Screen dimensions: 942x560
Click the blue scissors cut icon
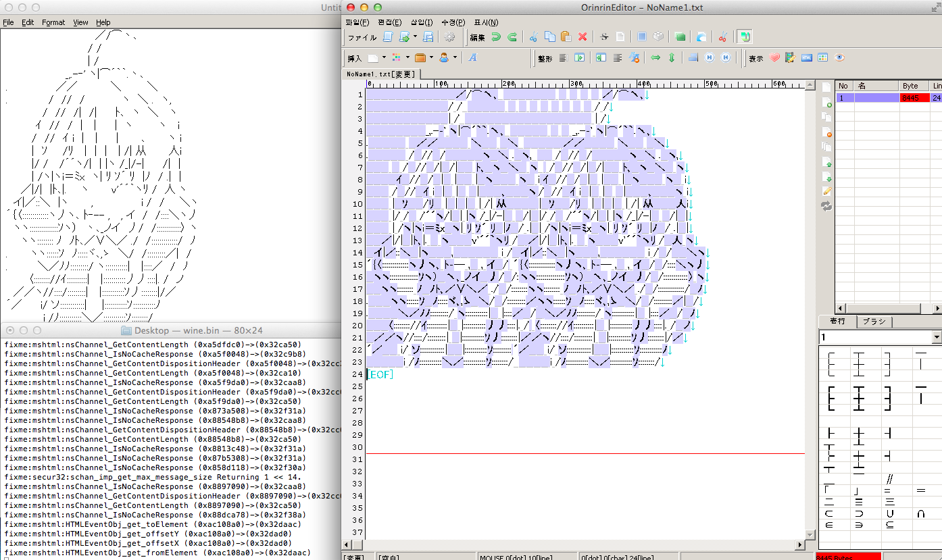532,37
